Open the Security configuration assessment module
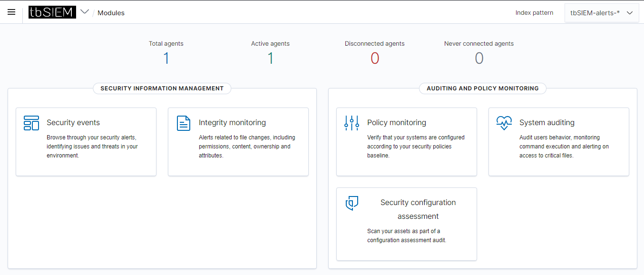644x275 pixels. pos(407,224)
